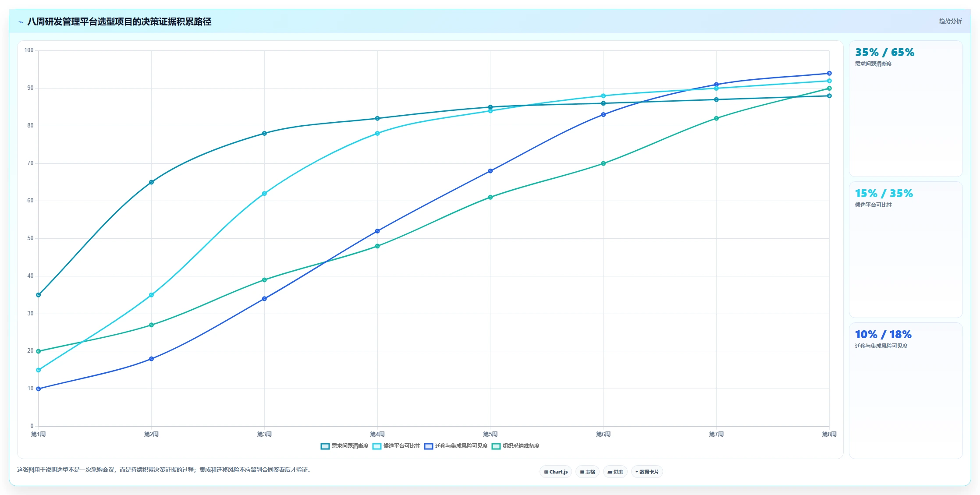This screenshot has width=980, height=495.
Task: Select 组织采纳准备度 point at 第3周 (39)
Action: pyautogui.click(x=264, y=280)
